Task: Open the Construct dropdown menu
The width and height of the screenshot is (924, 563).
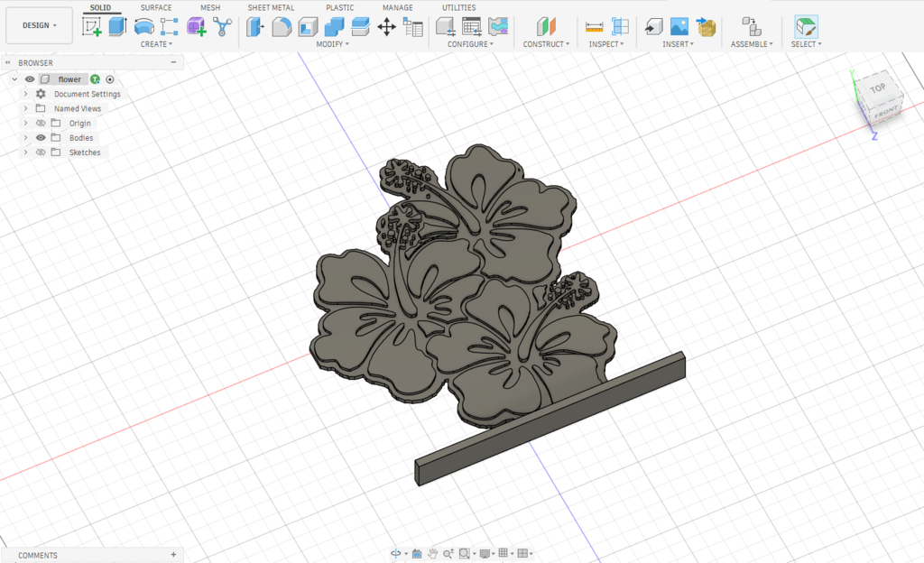Action: (x=546, y=44)
